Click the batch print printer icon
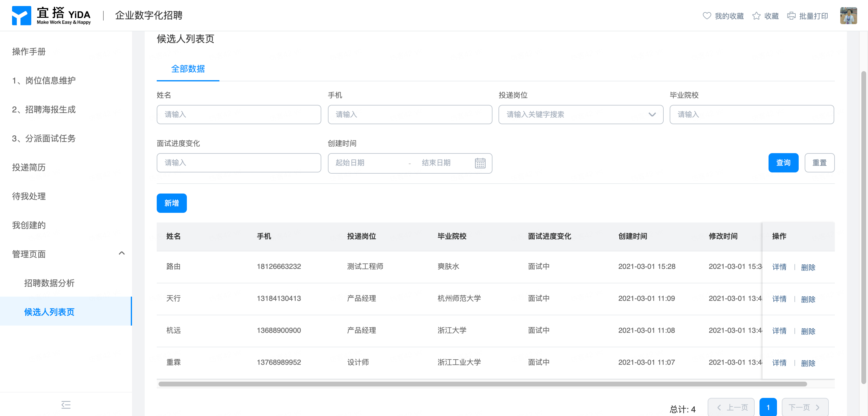The width and height of the screenshot is (868, 416). (791, 16)
